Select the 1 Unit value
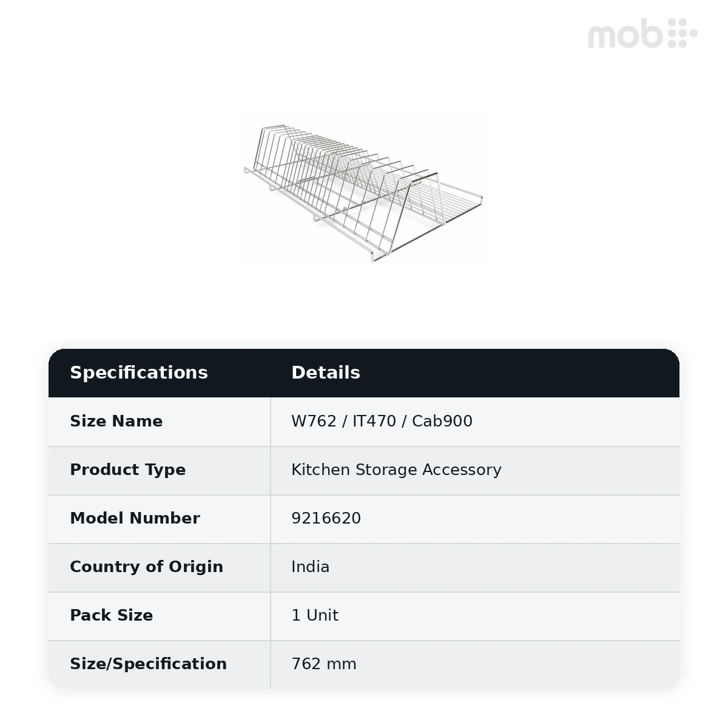Image resolution: width=728 pixels, height=728 pixels. (x=315, y=615)
